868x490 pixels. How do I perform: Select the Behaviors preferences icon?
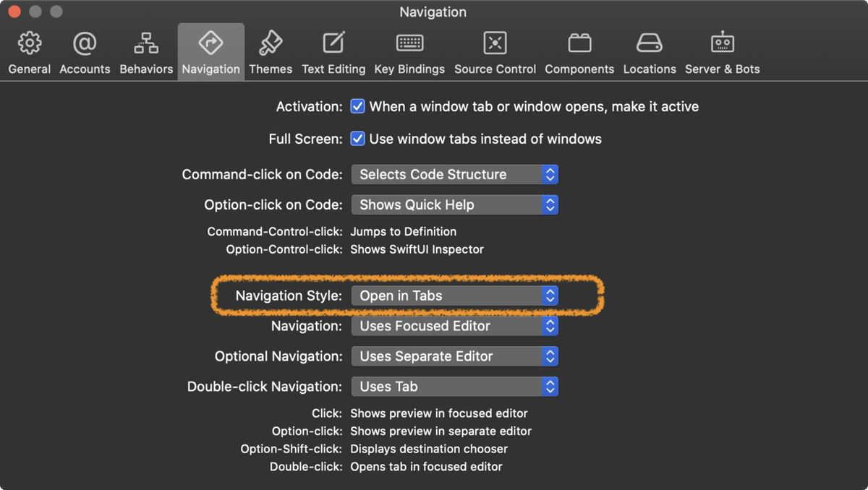146,44
